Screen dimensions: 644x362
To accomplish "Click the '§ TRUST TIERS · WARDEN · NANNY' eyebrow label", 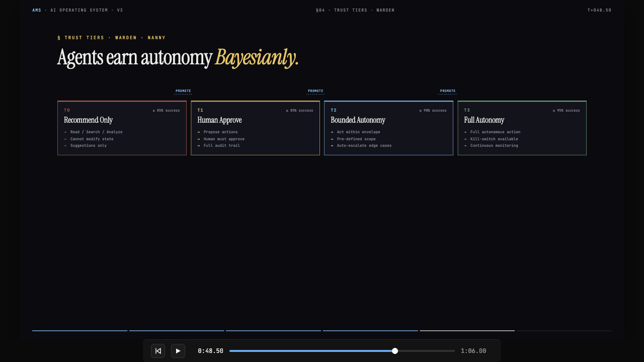I will (x=112, y=38).
